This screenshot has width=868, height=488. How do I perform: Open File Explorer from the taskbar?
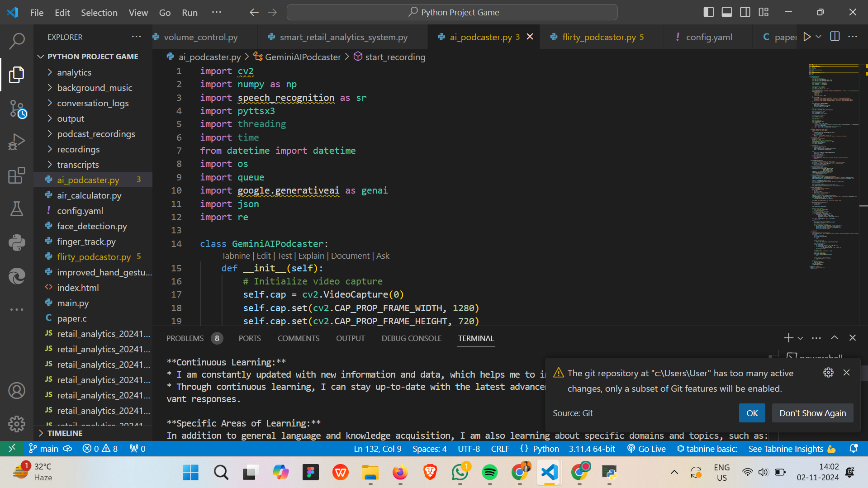[370, 473]
